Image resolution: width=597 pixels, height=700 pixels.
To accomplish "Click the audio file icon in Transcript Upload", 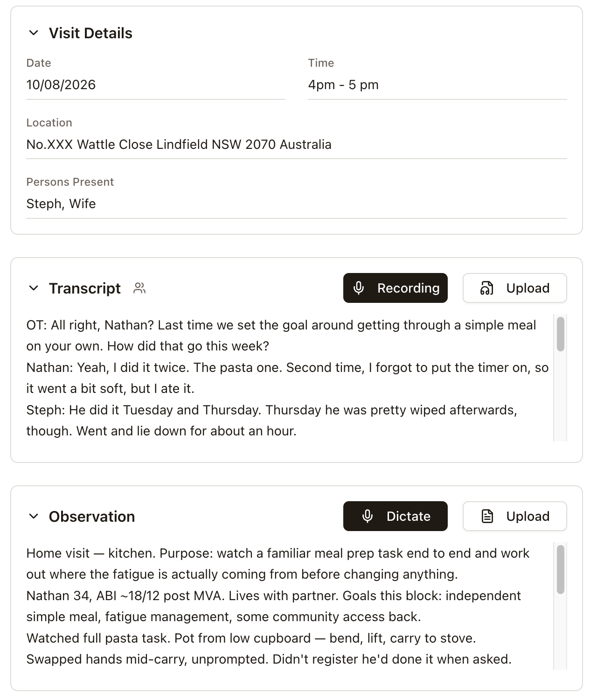I will coord(487,288).
